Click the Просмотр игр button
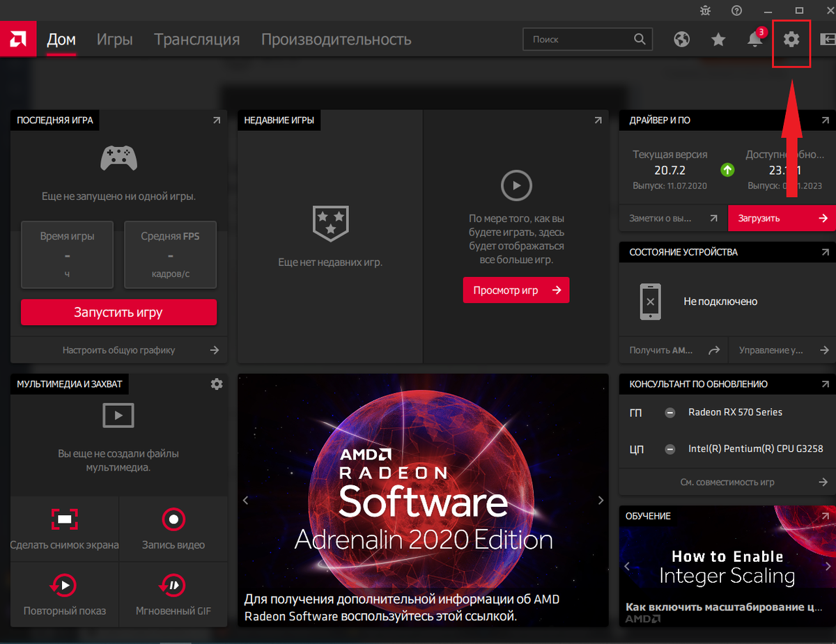This screenshot has height=644, width=836. tap(516, 290)
